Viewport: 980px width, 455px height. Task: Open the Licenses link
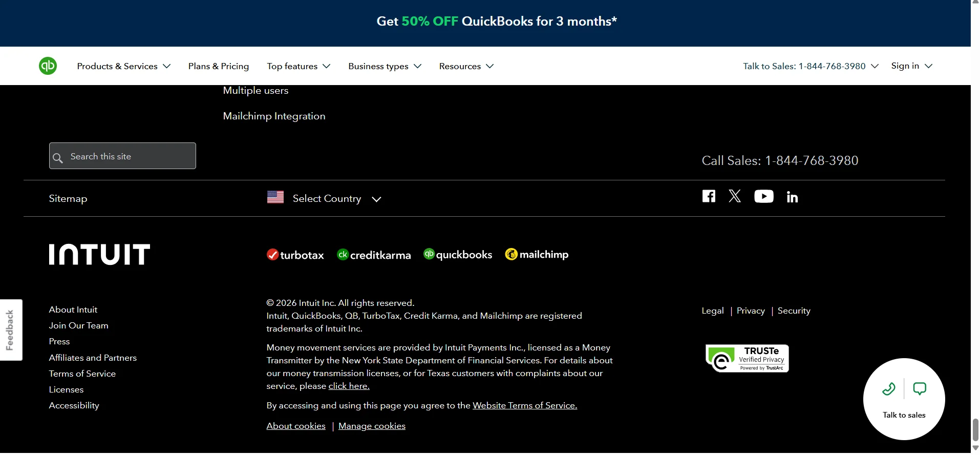[66, 389]
